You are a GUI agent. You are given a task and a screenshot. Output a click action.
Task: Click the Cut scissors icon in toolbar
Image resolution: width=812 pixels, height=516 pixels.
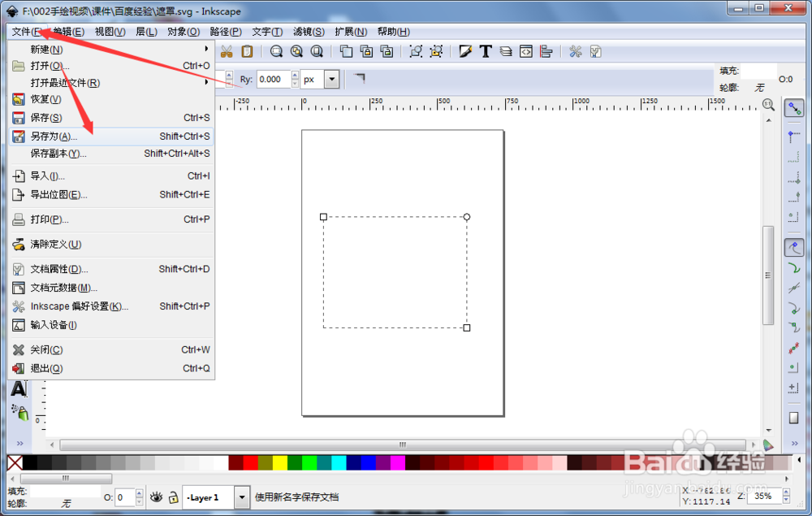point(227,51)
